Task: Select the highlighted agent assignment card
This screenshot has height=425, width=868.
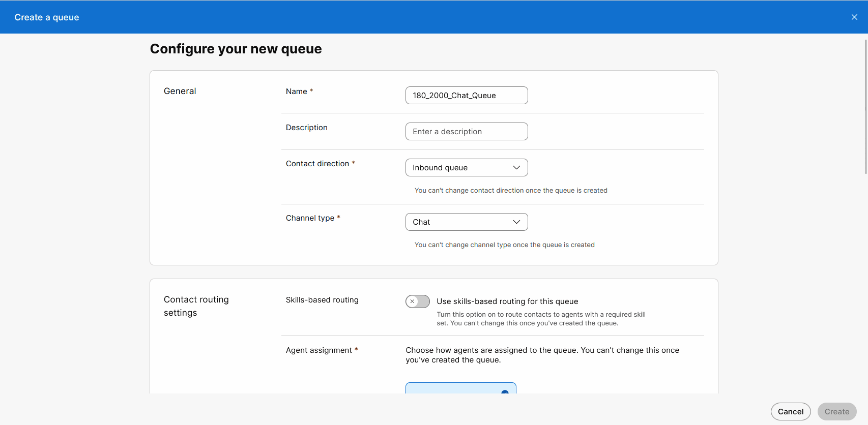Action: [460, 388]
